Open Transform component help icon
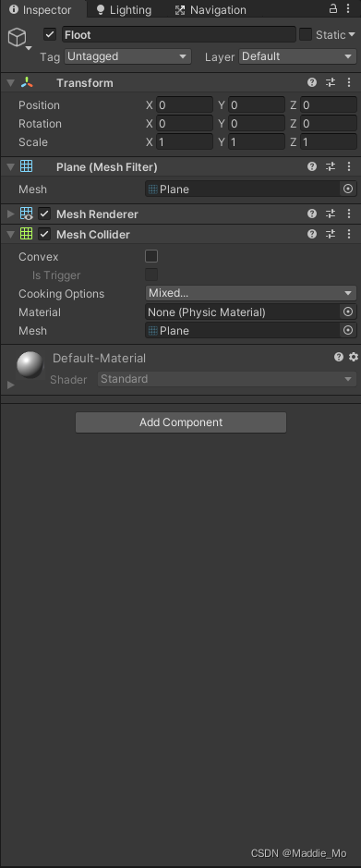 click(x=312, y=82)
